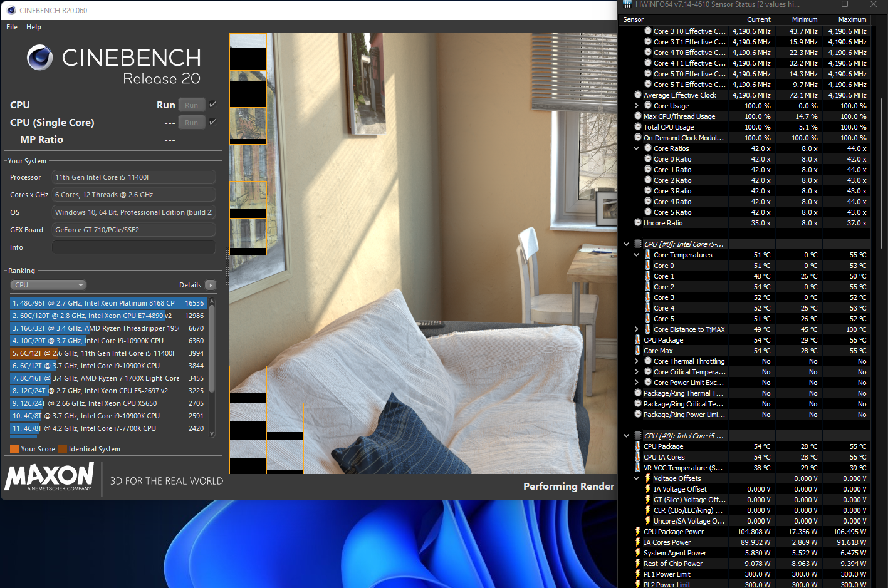Viewport: 888px width, 588px height.
Task: Click the GFX Board field GeForce GT 710
Action: point(133,230)
